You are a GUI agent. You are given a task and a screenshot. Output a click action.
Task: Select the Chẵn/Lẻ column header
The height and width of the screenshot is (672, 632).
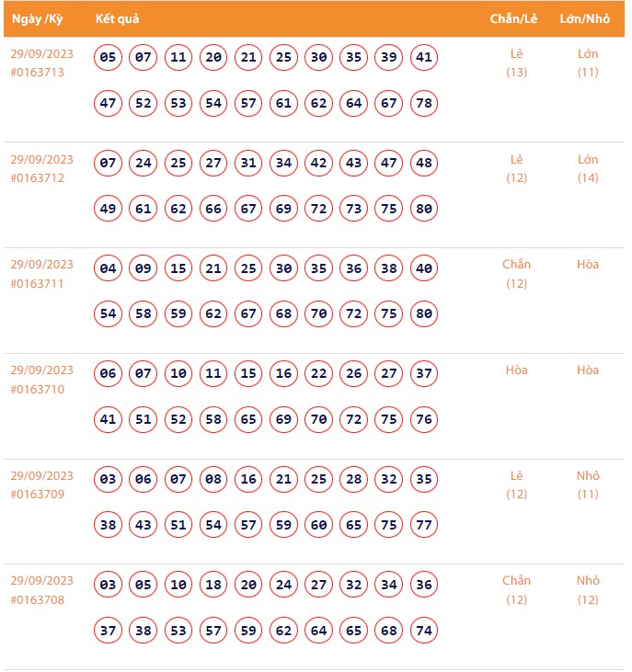pos(516,19)
